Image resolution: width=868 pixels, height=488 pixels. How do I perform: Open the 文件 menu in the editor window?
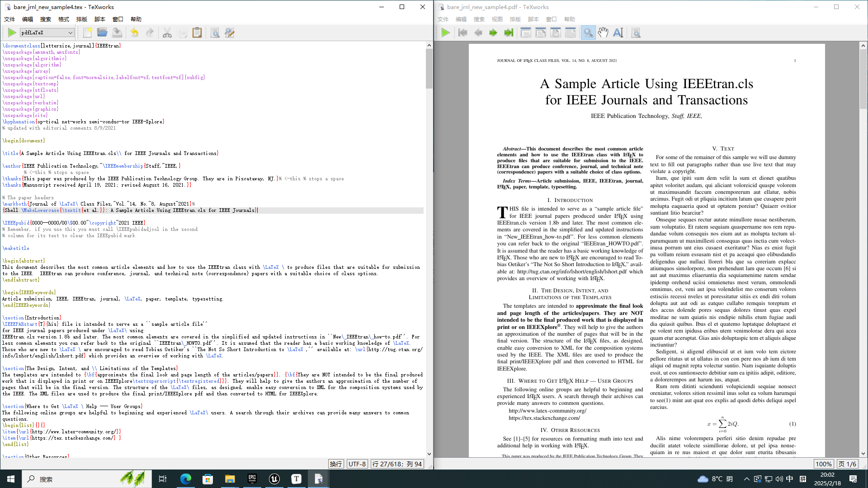pyautogui.click(x=9, y=19)
